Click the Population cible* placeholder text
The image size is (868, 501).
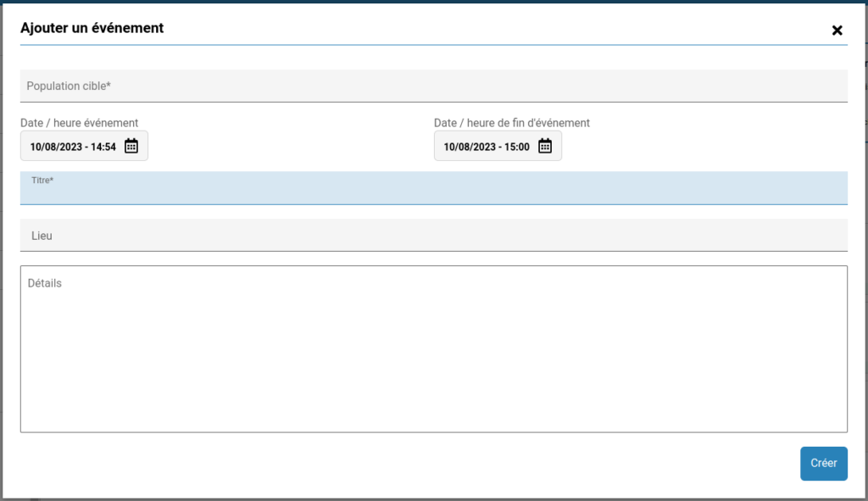[69, 86]
